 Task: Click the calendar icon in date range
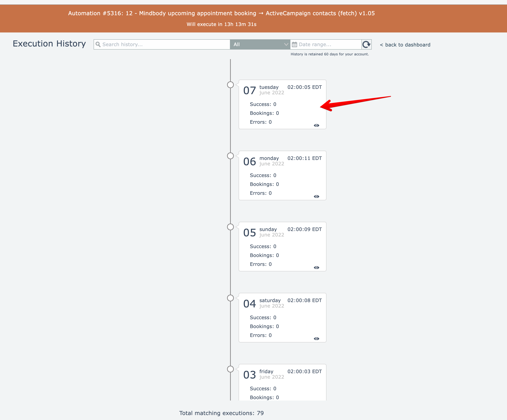(294, 44)
